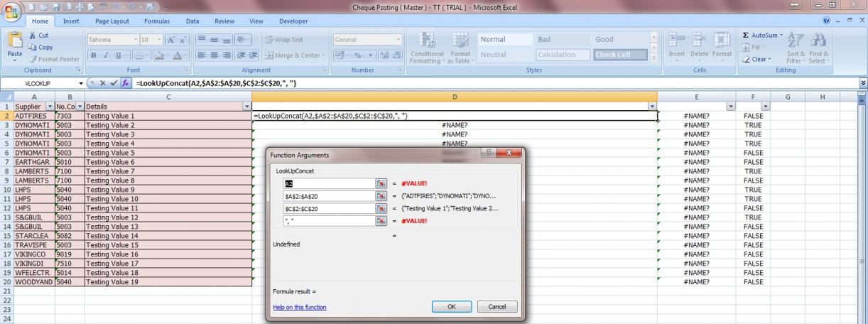Click the Insert Function fx button
Screen dimensions: 868x324
point(124,83)
